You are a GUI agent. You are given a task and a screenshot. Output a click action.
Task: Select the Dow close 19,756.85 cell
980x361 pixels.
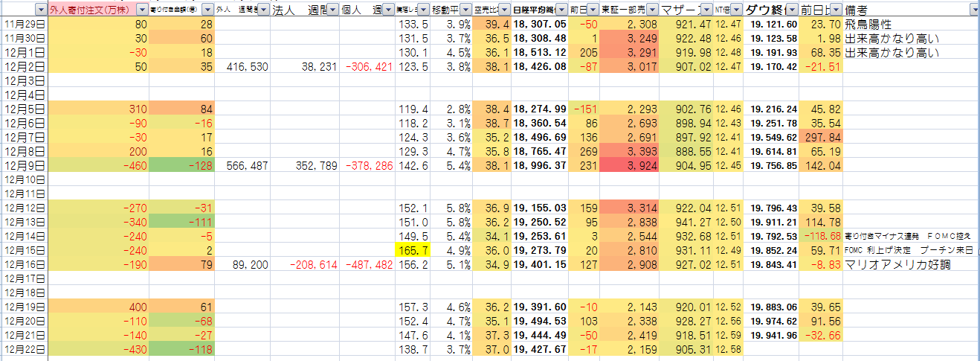point(771,166)
